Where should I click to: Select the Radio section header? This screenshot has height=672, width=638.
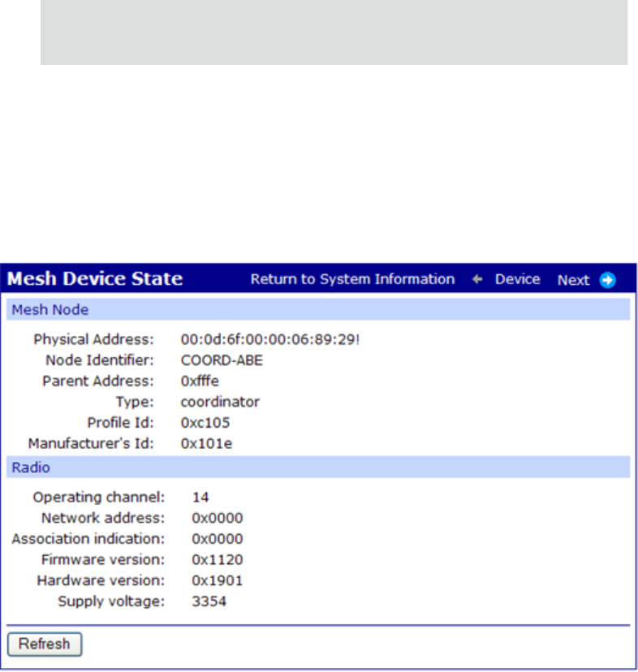[318, 467]
